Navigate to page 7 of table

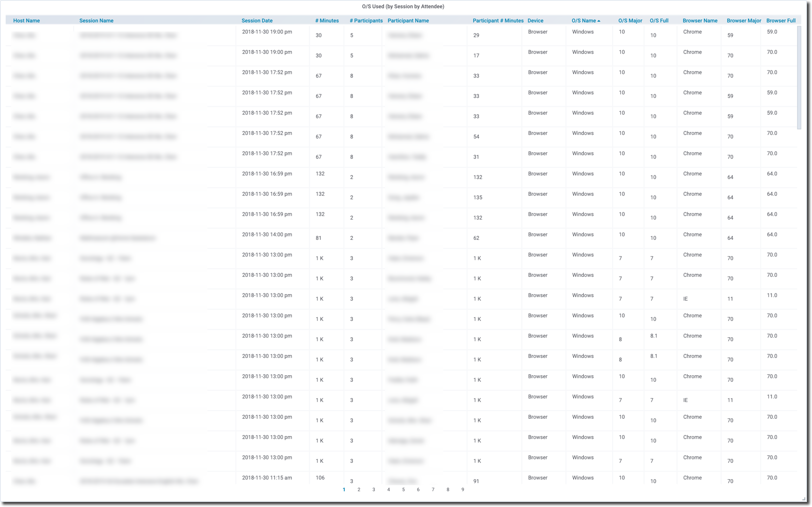(433, 490)
